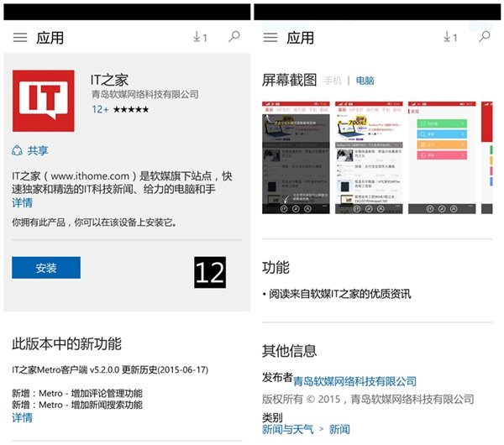Open fourth partially visible screenshot thumbnail
The image size is (504, 445).
[x=486, y=158]
